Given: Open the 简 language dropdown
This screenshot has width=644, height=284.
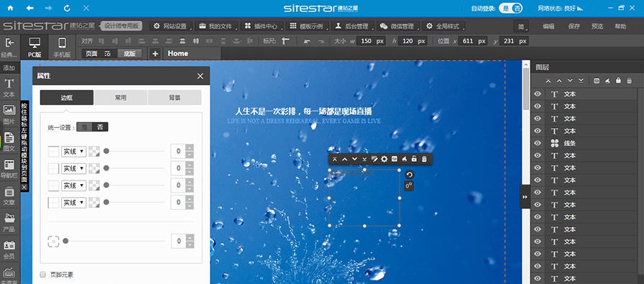Looking at the screenshot, I should (521, 27).
